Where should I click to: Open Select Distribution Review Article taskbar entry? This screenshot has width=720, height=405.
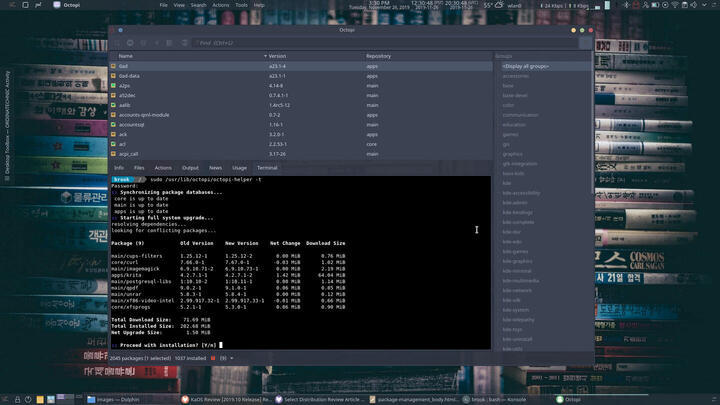point(320,399)
